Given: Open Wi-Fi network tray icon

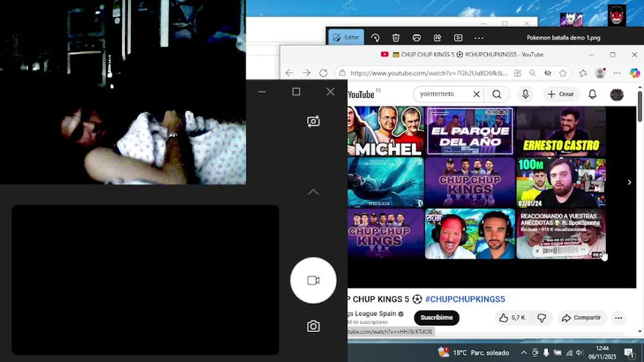Looking at the screenshot, I should (x=570, y=352).
